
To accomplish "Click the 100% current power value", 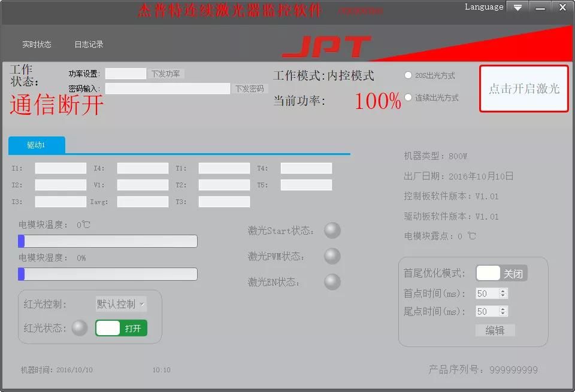I will [378, 101].
